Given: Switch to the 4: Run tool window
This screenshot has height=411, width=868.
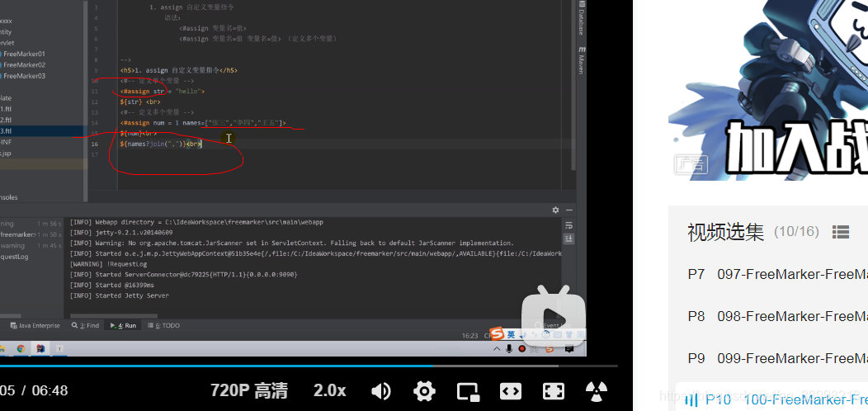Looking at the screenshot, I should click(124, 326).
